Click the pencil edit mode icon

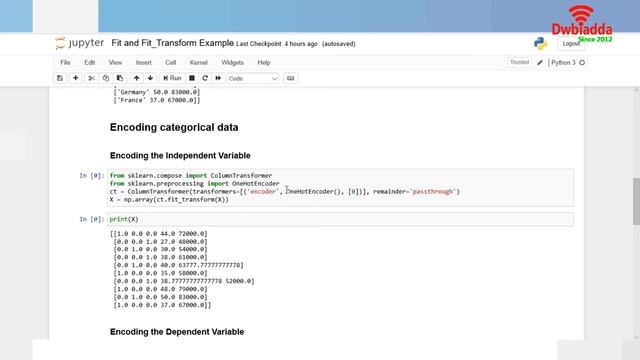(x=540, y=62)
